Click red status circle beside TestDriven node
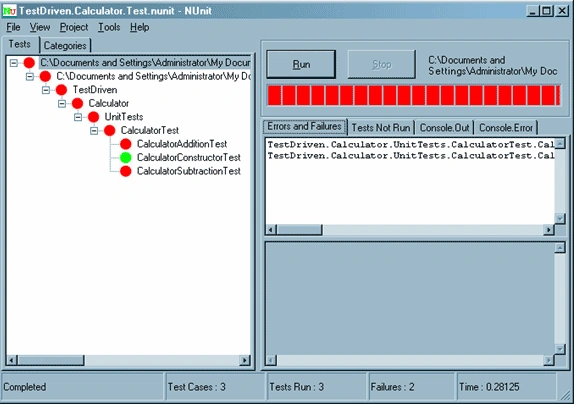 pyautogui.click(x=61, y=90)
